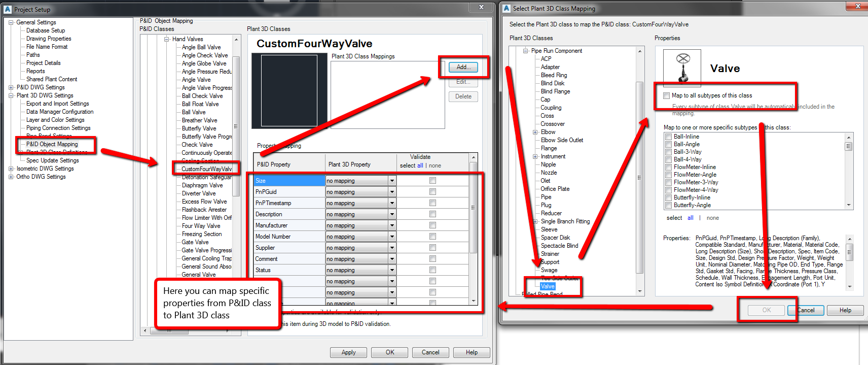Check the Ball-3-Way subtype
Viewport: 868px width, 365px height.
click(x=668, y=152)
